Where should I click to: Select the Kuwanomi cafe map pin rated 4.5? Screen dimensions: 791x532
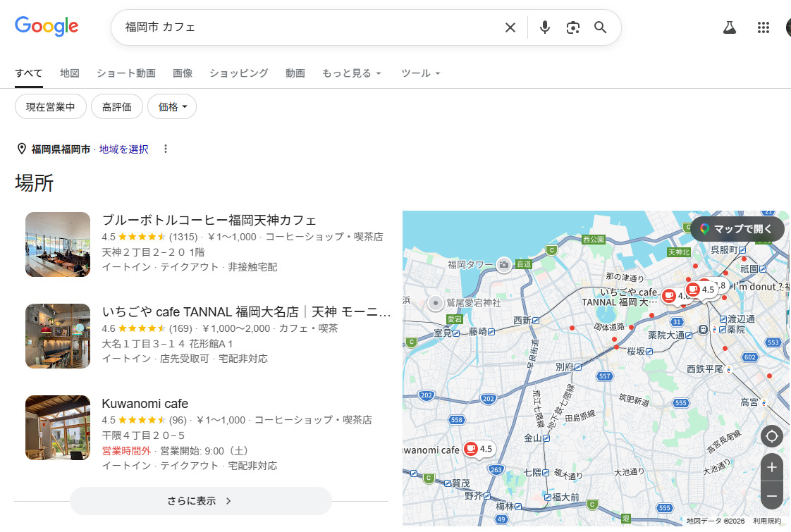coord(479,449)
